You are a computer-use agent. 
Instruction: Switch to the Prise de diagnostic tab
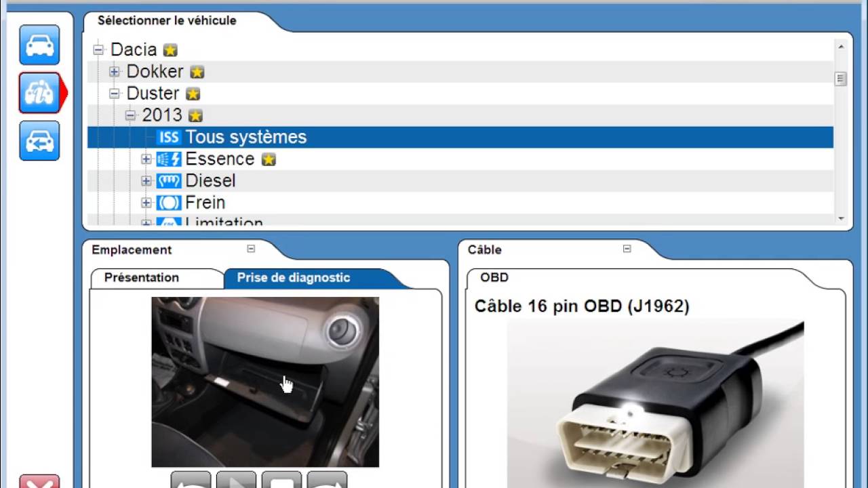[x=294, y=277]
